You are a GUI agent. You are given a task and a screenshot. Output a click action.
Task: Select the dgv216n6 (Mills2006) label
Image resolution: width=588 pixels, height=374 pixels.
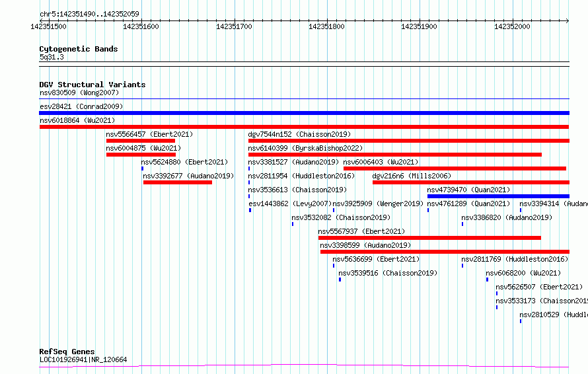[412, 176]
